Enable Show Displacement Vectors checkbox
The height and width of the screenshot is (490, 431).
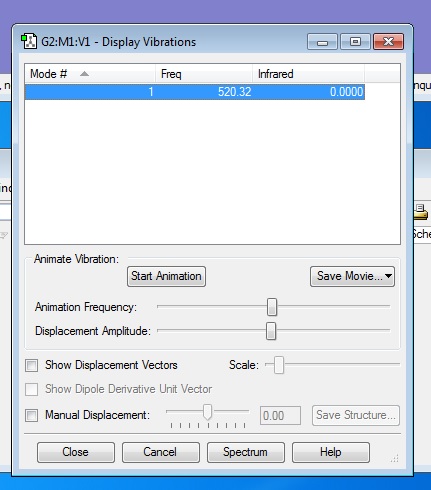(32, 365)
